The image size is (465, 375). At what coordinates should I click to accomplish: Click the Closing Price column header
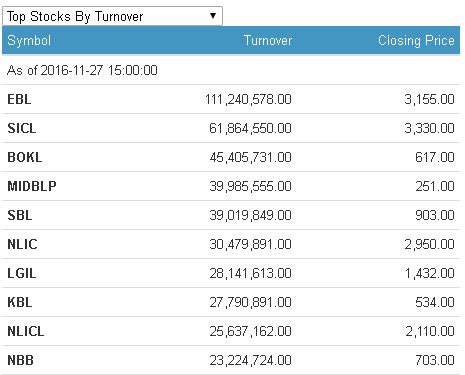coord(416,40)
